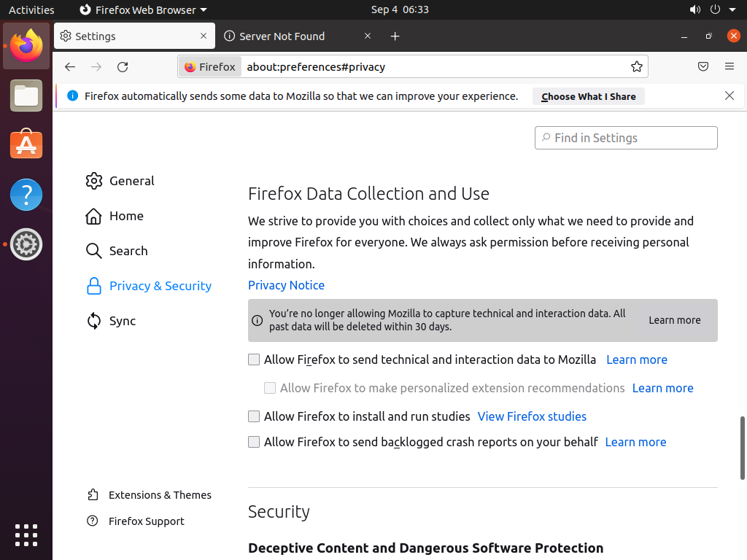This screenshot has width=747, height=560.
Task: Click the Security section heading
Action: [279, 511]
